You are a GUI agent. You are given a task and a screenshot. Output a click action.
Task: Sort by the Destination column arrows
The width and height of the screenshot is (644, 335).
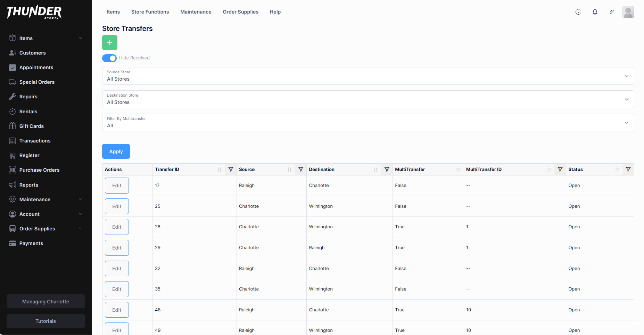point(375,170)
